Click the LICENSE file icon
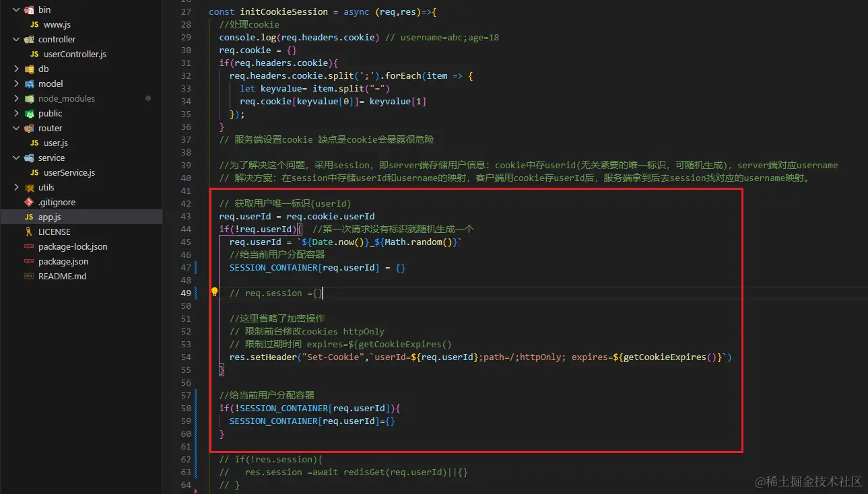The image size is (868, 494). pyautogui.click(x=29, y=232)
